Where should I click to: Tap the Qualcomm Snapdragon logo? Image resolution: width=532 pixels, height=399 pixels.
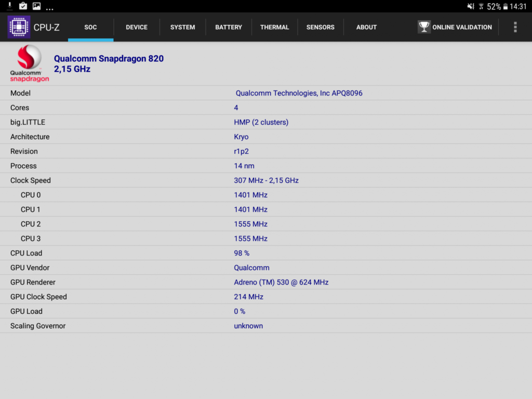coord(29,63)
